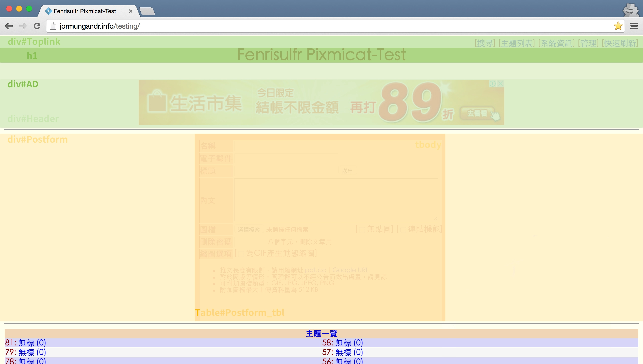
Task: Toggle the 連貼機能 checkbox
Action: pyautogui.click(x=403, y=230)
